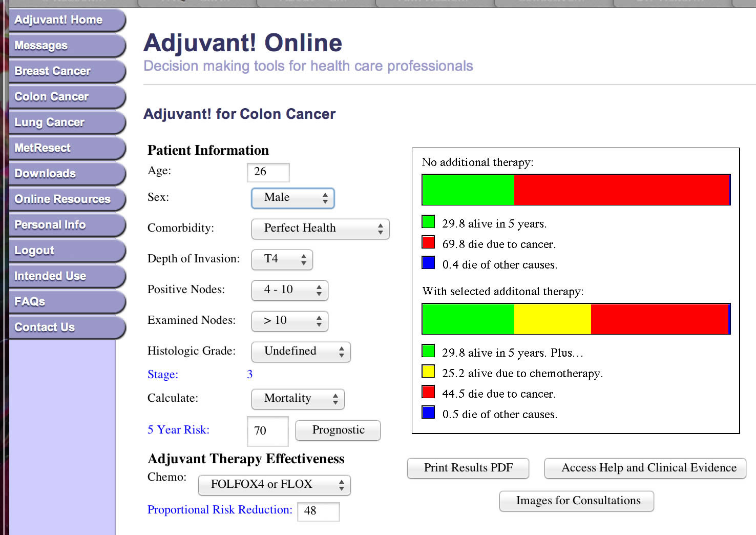Viewport: 756px width, 535px height.
Task: Click Images for Consultations button
Action: [576, 501]
